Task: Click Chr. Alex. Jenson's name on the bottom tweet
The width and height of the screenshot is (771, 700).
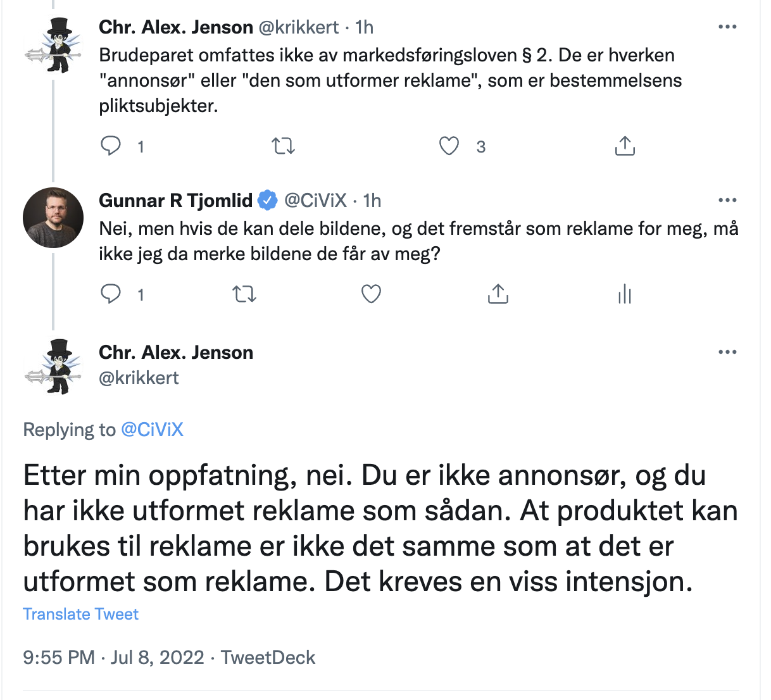Action: [176, 352]
